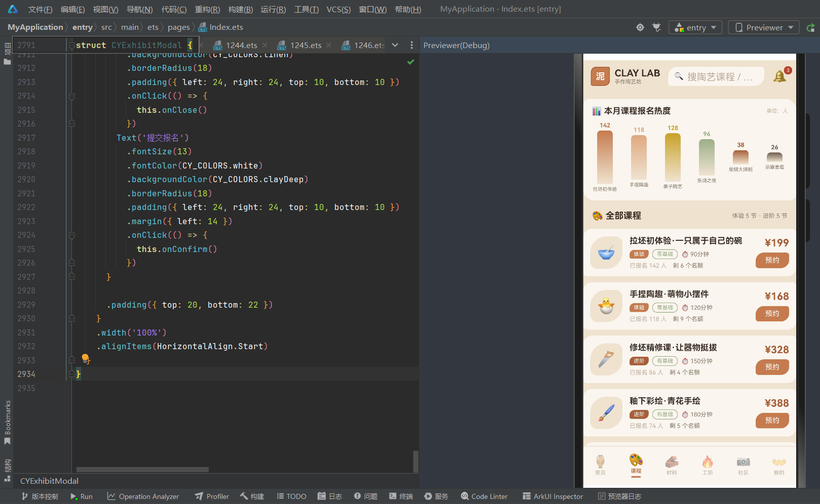The image size is (820, 504).
Task: Open the ArkUI Inspector tool window
Action: (x=553, y=496)
